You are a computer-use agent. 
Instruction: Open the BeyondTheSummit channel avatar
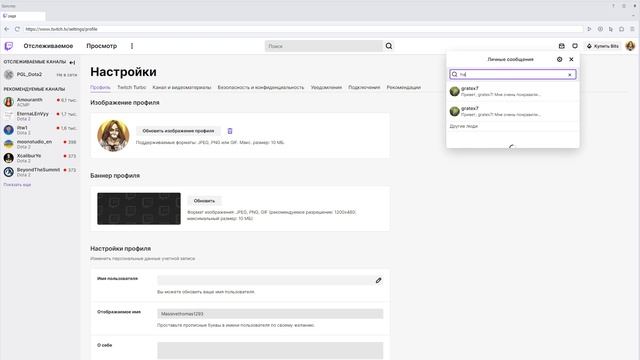point(9,172)
